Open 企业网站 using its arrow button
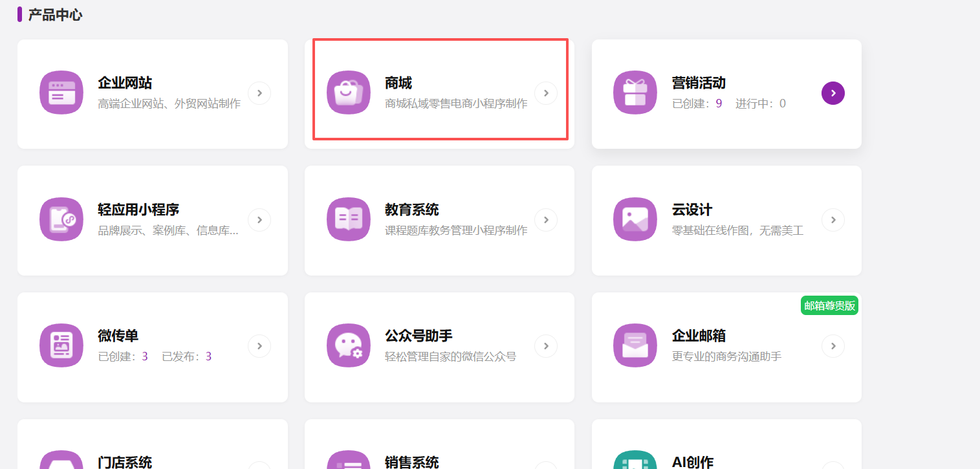 click(x=259, y=93)
